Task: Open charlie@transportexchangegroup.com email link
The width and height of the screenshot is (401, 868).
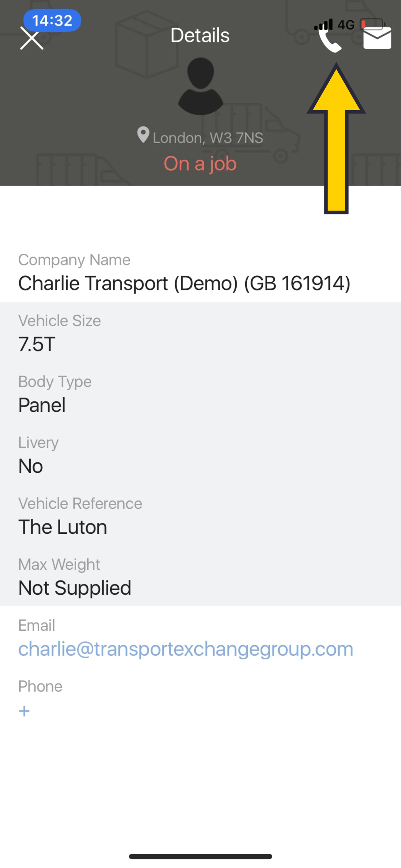Action: coord(186,649)
